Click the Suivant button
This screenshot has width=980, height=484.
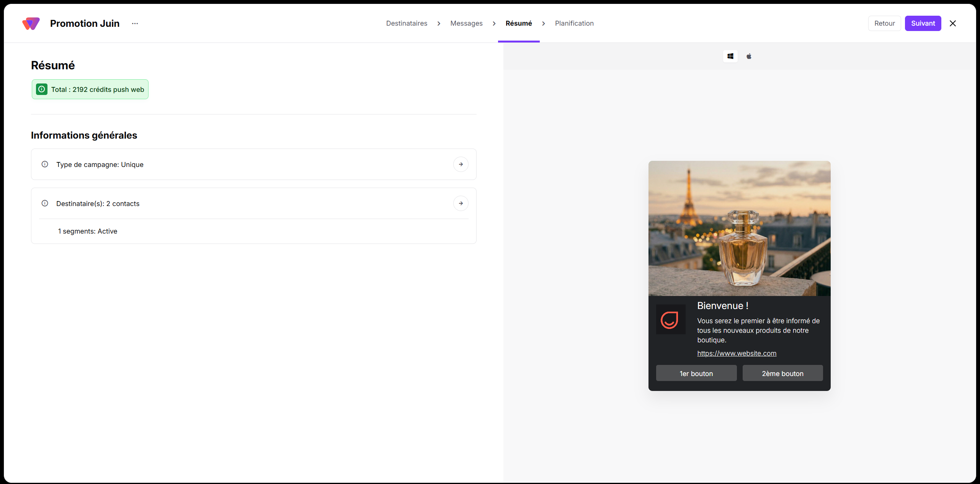tap(923, 23)
